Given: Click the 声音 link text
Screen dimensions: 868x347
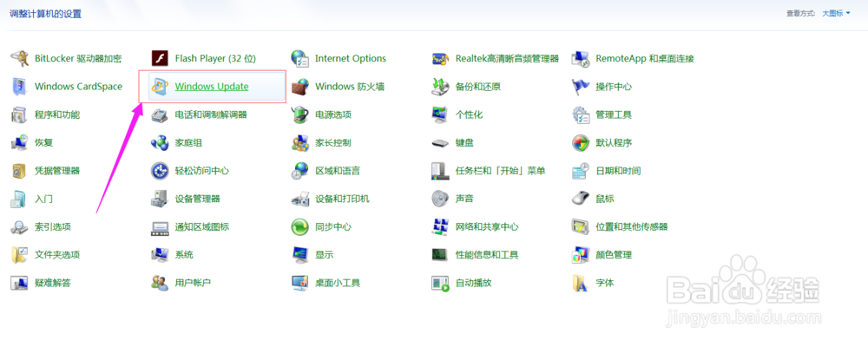Looking at the screenshot, I should click(x=464, y=199).
